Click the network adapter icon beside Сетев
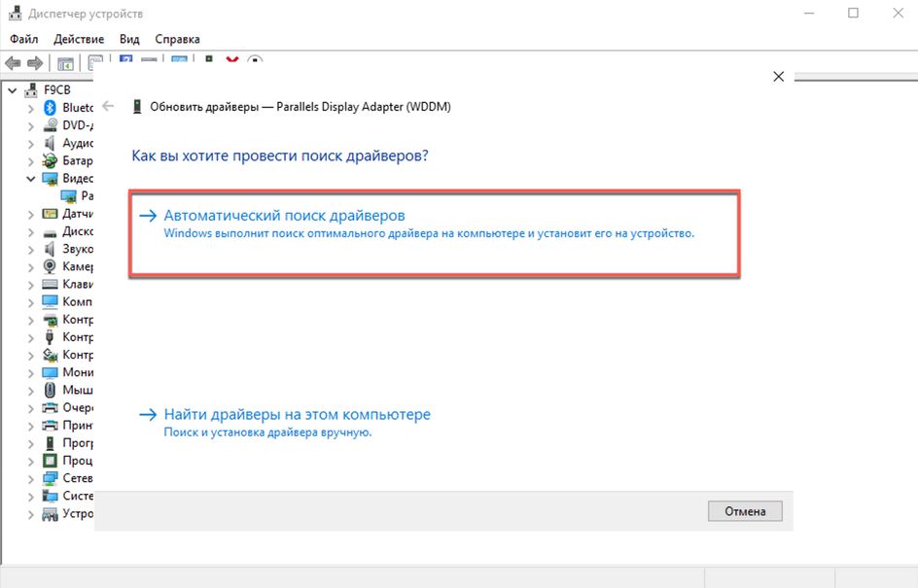 click(x=50, y=478)
